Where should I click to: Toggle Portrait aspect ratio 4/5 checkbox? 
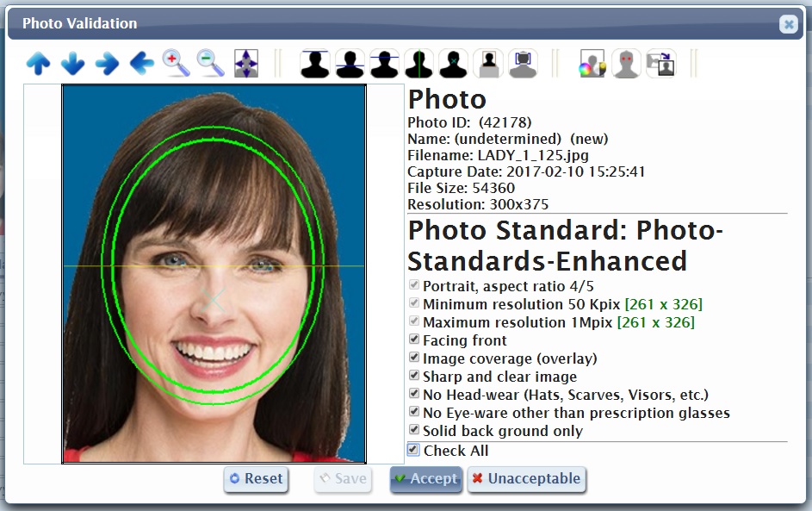[x=414, y=284]
